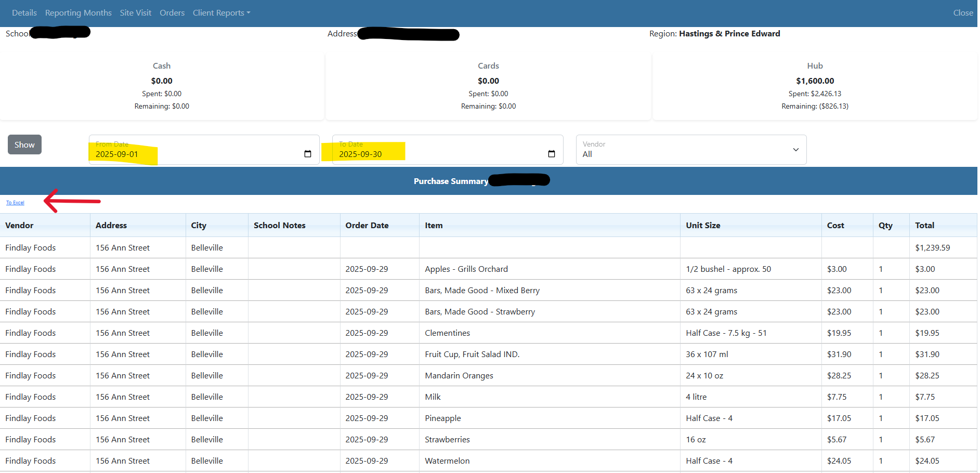Open the Orders menu item
The height and width of the screenshot is (473, 980).
pos(172,13)
